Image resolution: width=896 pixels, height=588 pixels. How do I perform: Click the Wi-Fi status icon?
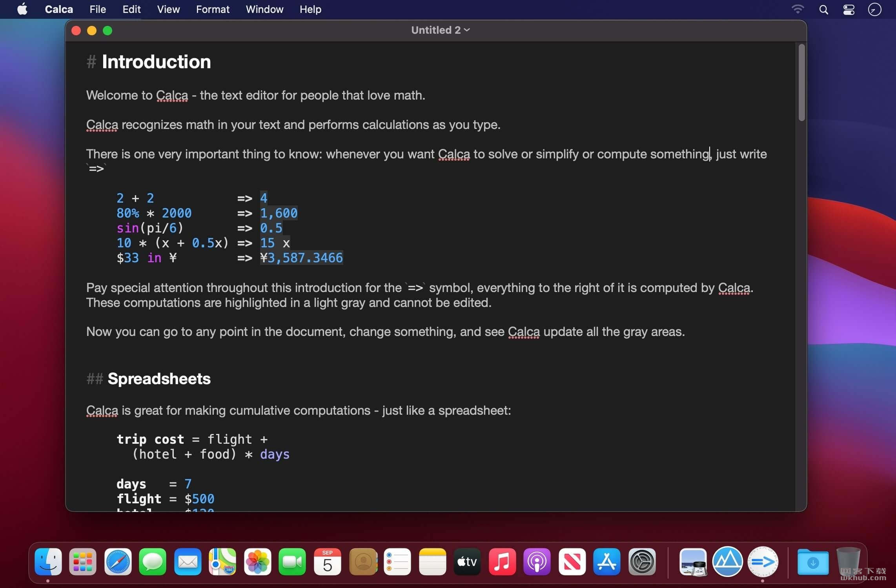798,9
